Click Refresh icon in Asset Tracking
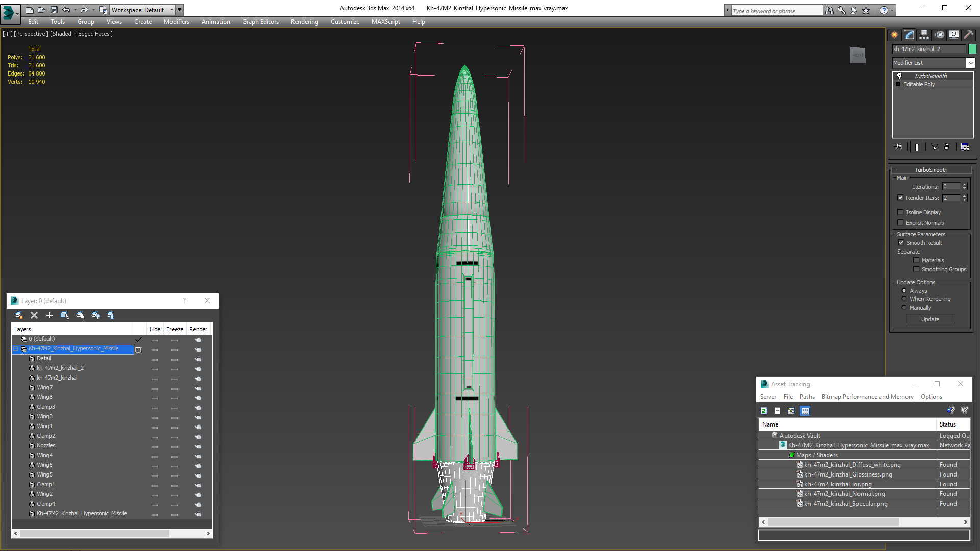Screen dimensions: 980x551 click(764, 411)
